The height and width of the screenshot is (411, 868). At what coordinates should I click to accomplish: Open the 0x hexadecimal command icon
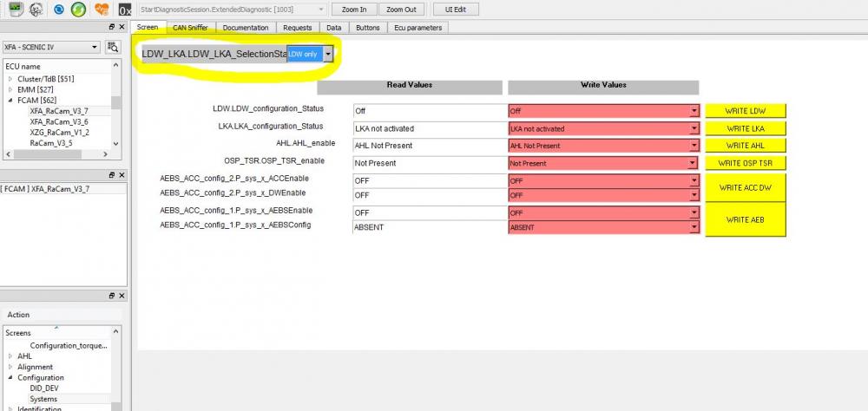click(x=125, y=10)
